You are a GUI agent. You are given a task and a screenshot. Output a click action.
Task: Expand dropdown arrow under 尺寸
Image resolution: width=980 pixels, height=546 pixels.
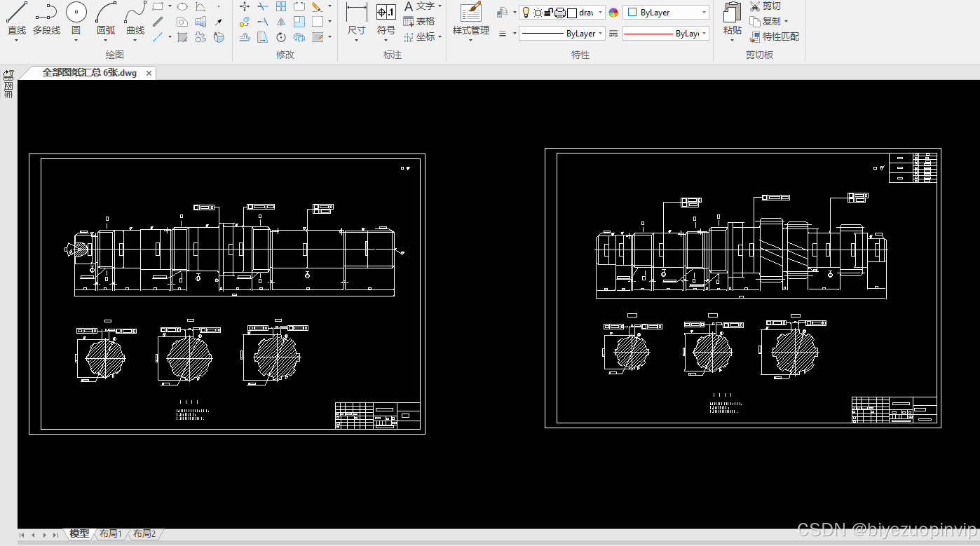pyautogui.click(x=357, y=41)
